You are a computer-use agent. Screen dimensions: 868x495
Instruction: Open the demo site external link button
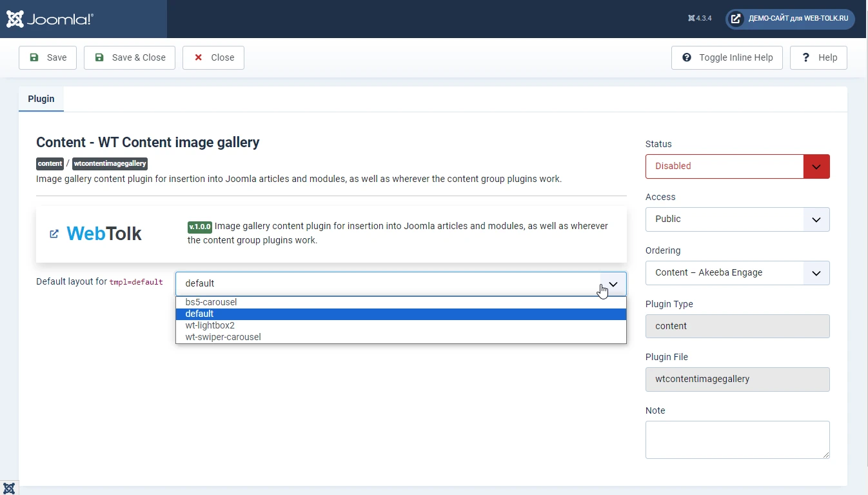pos(790,19)
